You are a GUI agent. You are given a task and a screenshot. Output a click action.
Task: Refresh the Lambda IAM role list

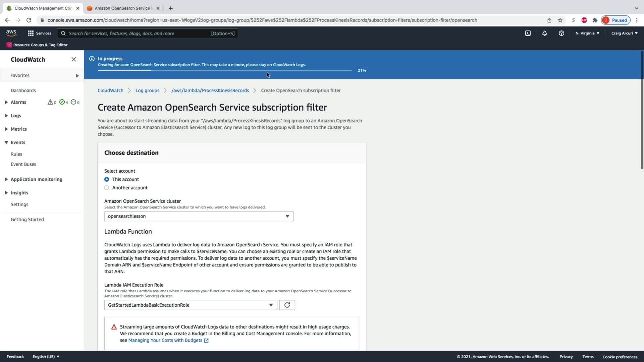287,305
